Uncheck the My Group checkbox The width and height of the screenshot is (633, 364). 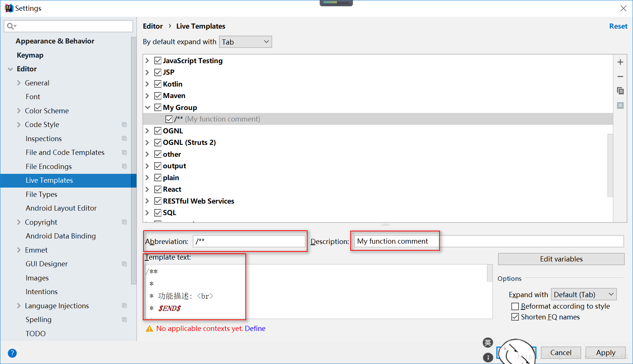158,107
